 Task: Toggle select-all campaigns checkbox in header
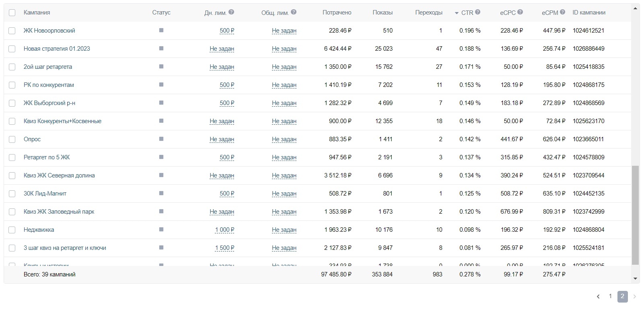click(12, 12)
